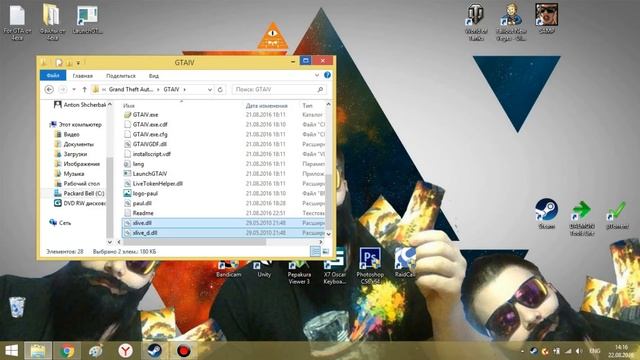Viewport: 640px width, 360px height.
Task: Open recent locations dropdown arrow
Action: 74,89
